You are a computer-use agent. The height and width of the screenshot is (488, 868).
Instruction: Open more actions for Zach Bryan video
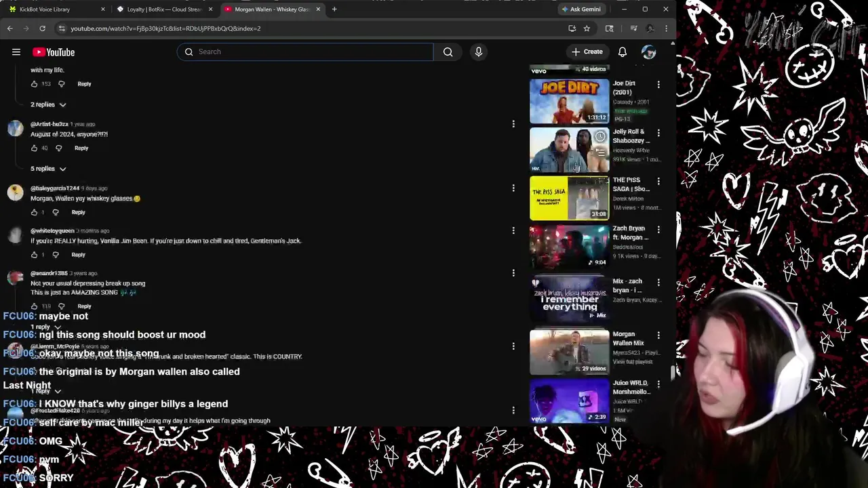click(658, 230)
